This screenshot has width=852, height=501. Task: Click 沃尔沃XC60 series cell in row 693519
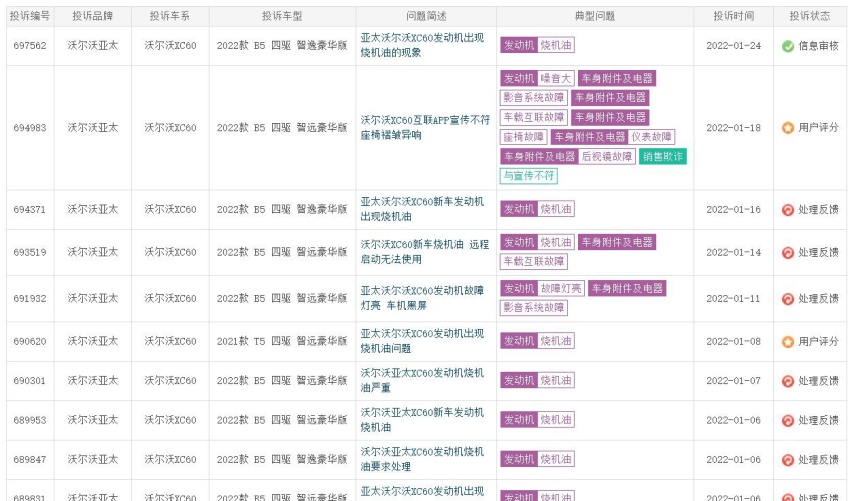click(170, 252)
